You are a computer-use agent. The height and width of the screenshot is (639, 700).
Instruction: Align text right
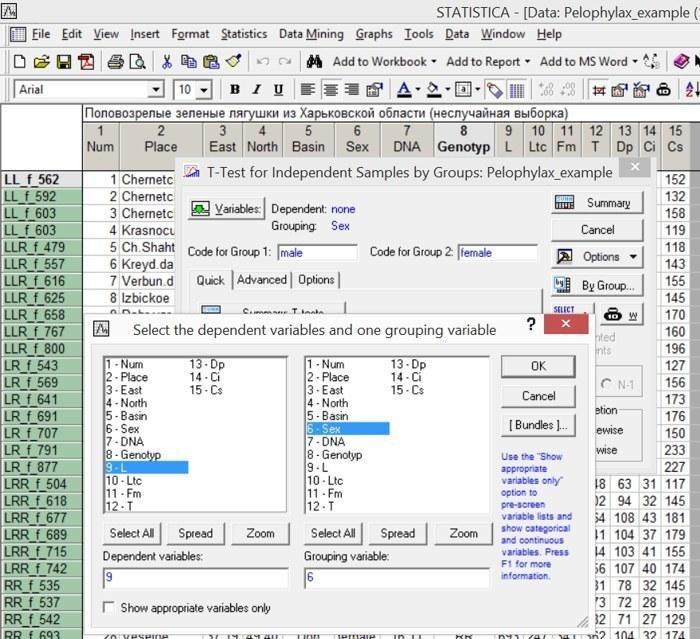click(352, 90)
